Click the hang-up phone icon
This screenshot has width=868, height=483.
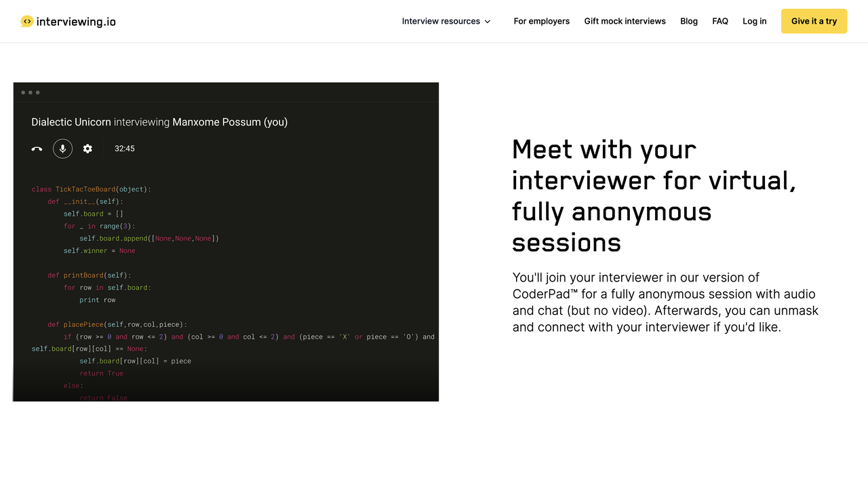(37, 149)
